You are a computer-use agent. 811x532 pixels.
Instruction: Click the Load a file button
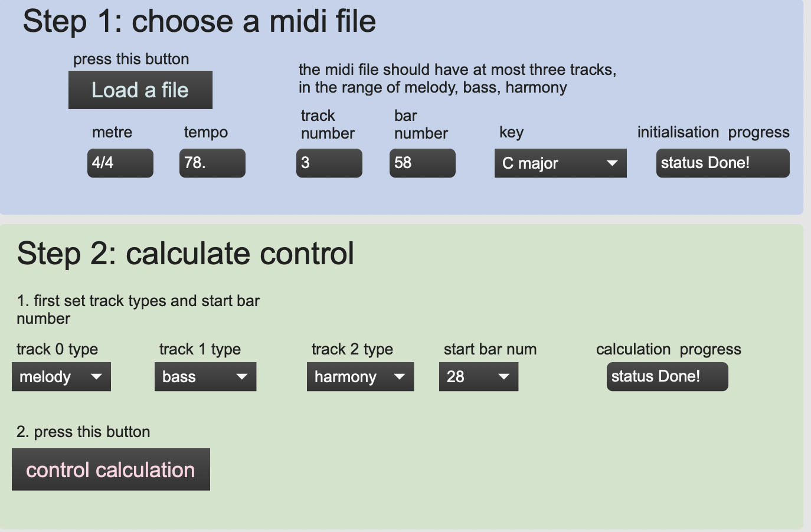pyautogui.click(x=140, y=90)
